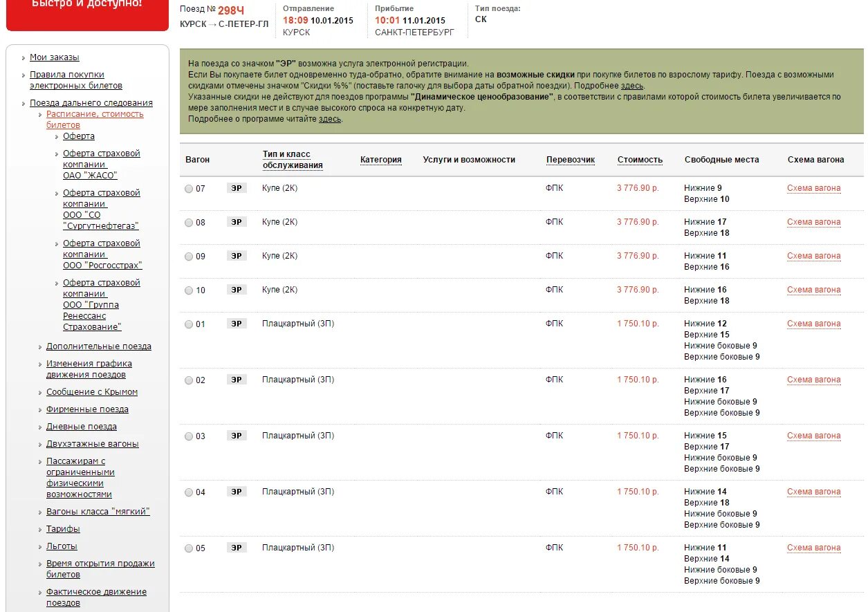Click the ЭР badge for wagon 07
This screenshot has height=612, width=868.
pos(237,188)
